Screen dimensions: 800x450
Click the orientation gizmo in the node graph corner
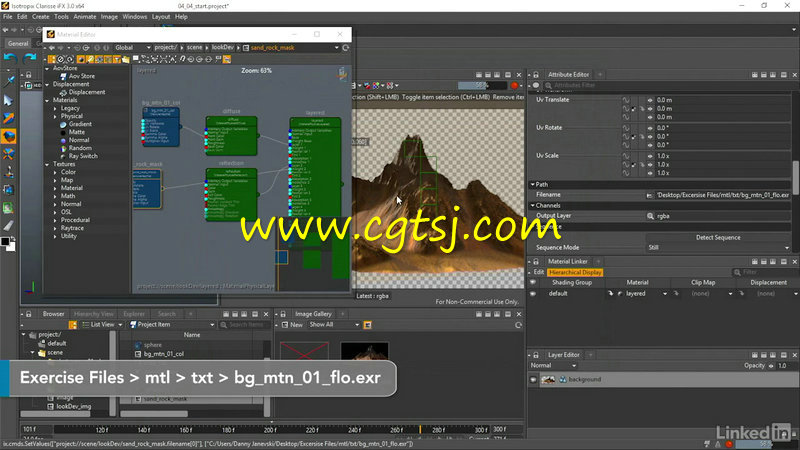[x=342, y=74]
